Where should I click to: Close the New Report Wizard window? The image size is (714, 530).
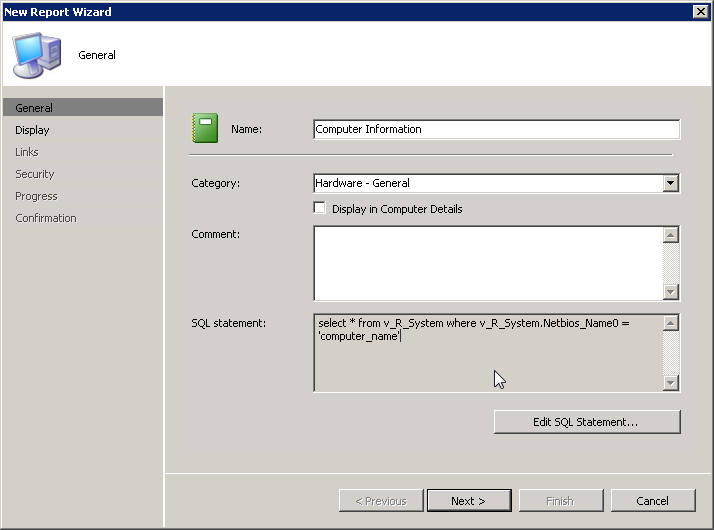[x=700, y=11]
